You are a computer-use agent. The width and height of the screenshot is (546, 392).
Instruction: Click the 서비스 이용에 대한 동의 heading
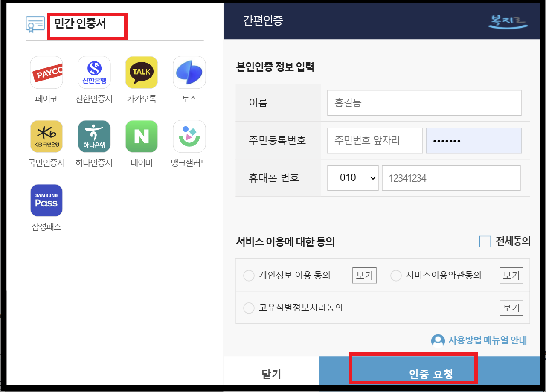pos(285,242)
